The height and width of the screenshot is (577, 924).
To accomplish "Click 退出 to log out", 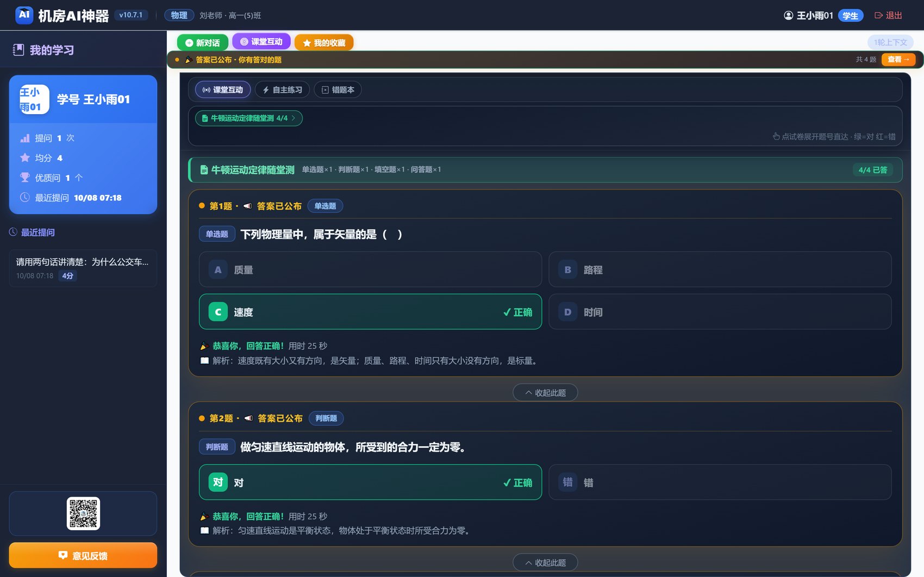I will pos(888,15).
